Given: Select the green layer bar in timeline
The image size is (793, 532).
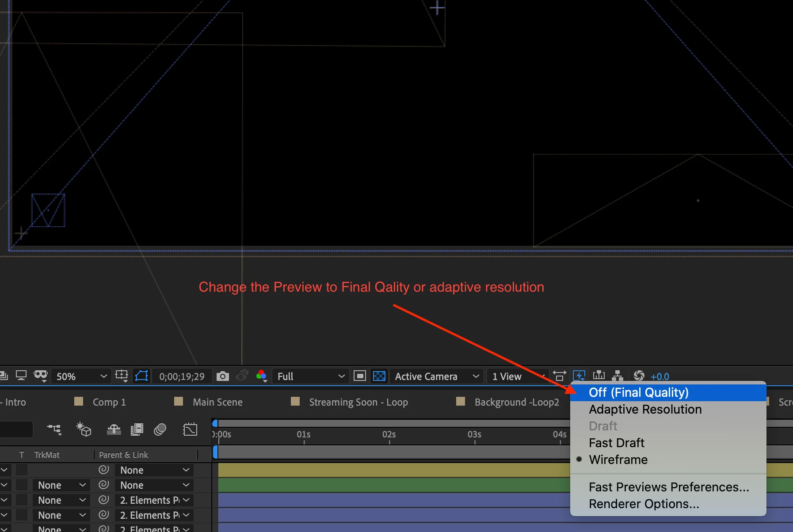Looking at the screenshot, I should click(x=394, y=485).
